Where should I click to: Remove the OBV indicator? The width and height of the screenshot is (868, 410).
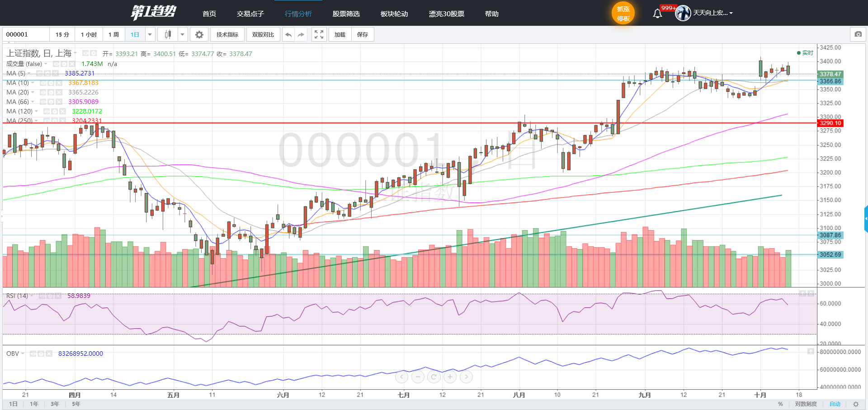(x=49, y=353)
